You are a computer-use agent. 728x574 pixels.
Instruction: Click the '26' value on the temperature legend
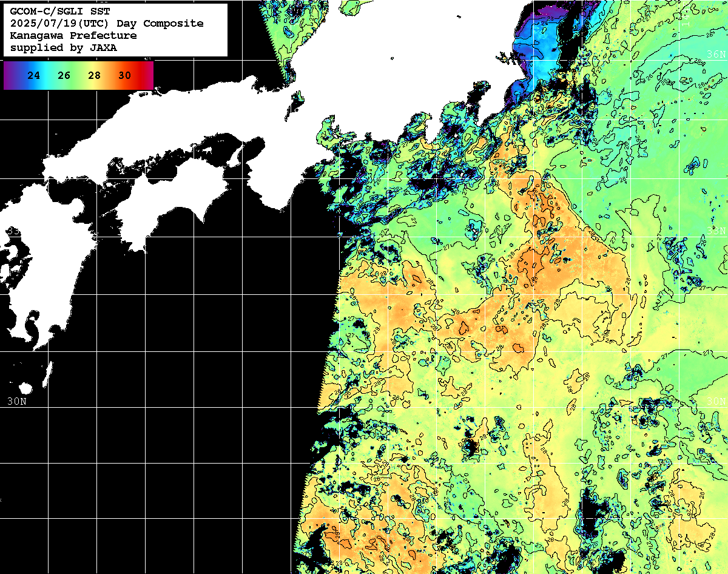click(64, 76)
